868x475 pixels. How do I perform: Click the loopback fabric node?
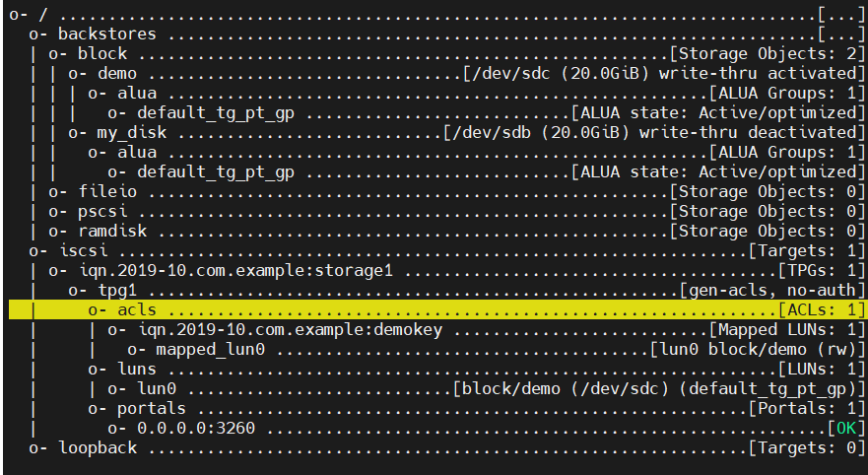pyautogui.click(x=98, y=447)
